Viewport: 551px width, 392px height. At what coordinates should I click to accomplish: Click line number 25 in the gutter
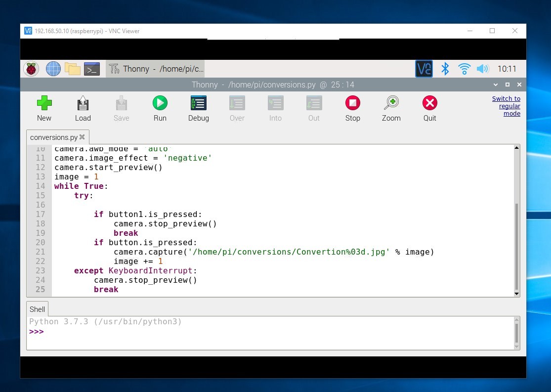(x=41, y=289)
